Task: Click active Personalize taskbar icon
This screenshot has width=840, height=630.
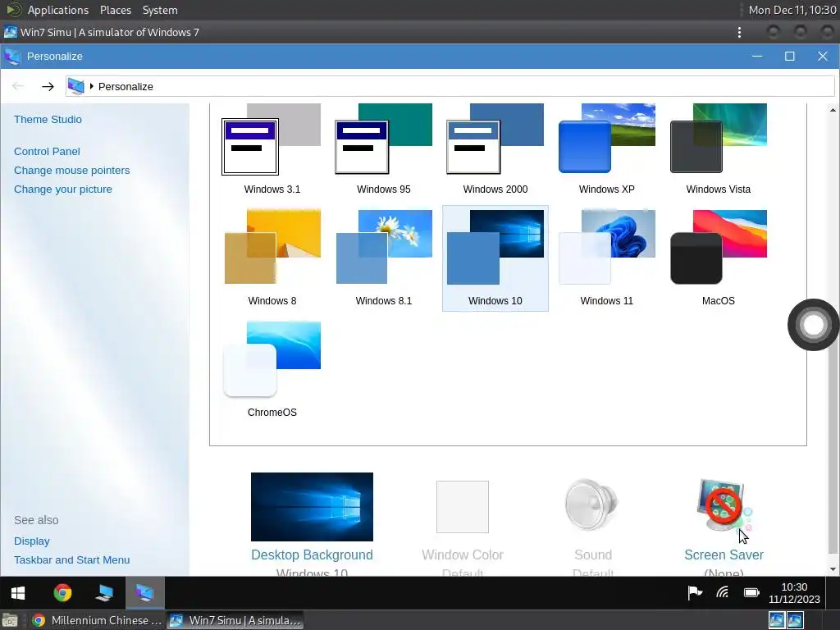Action: coord(144,593)
